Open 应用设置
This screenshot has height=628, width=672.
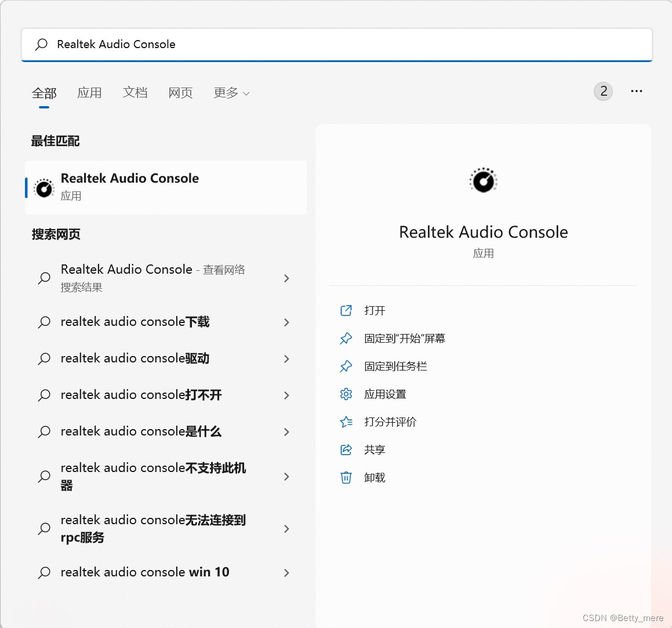pos(386,394)
